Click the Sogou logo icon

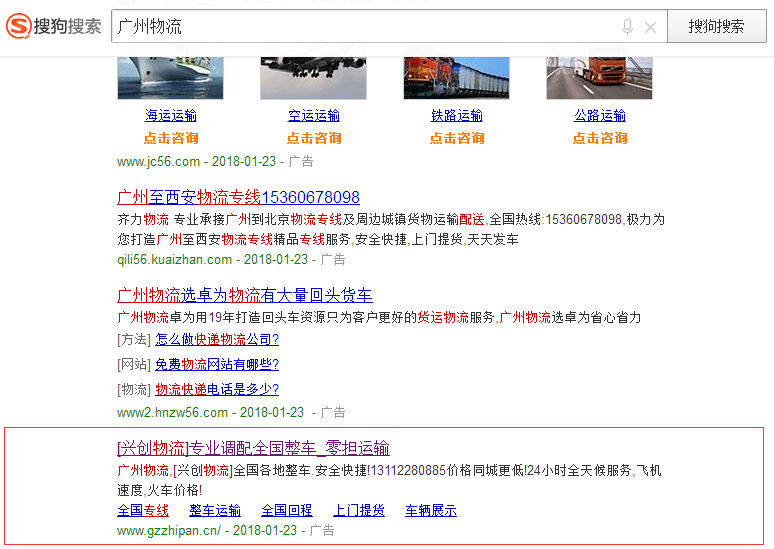point(18,26)
